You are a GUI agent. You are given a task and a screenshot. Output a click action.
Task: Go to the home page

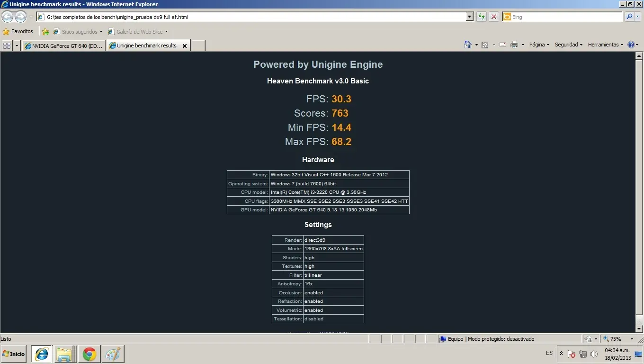pos(468,45)
